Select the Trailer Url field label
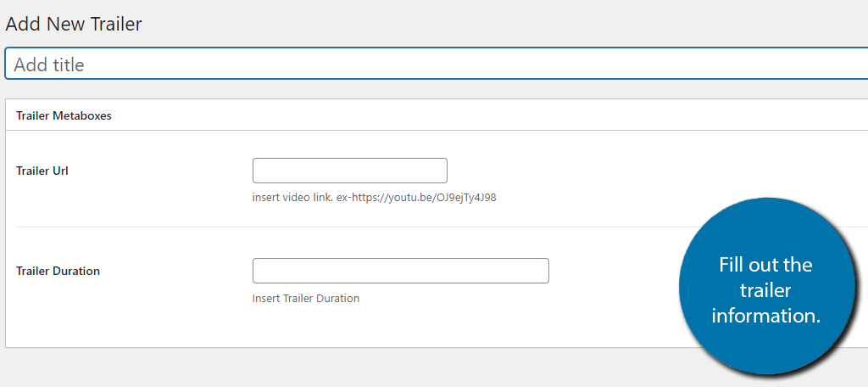The width and height of the screenshot is (868, 387). (x=42, y=171)
